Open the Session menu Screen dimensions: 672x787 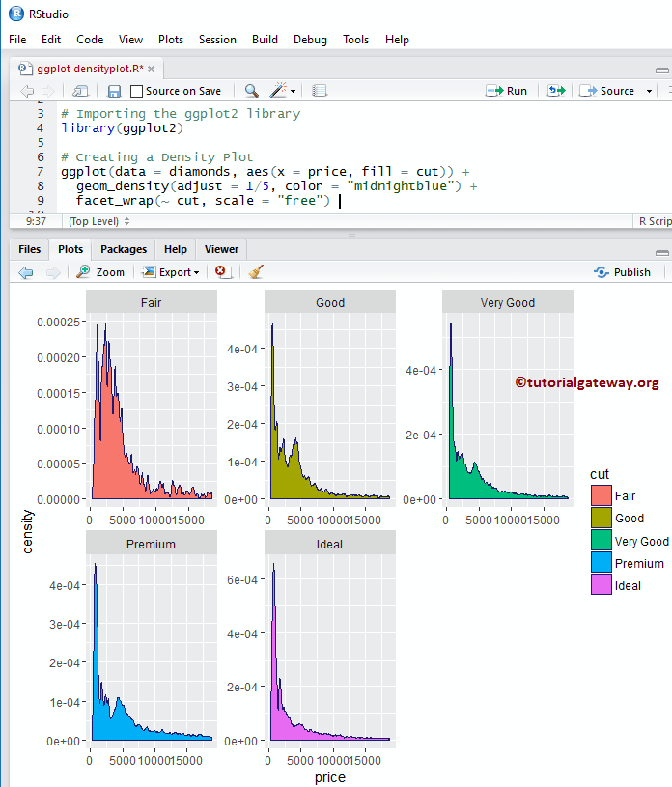pos(217,40)
